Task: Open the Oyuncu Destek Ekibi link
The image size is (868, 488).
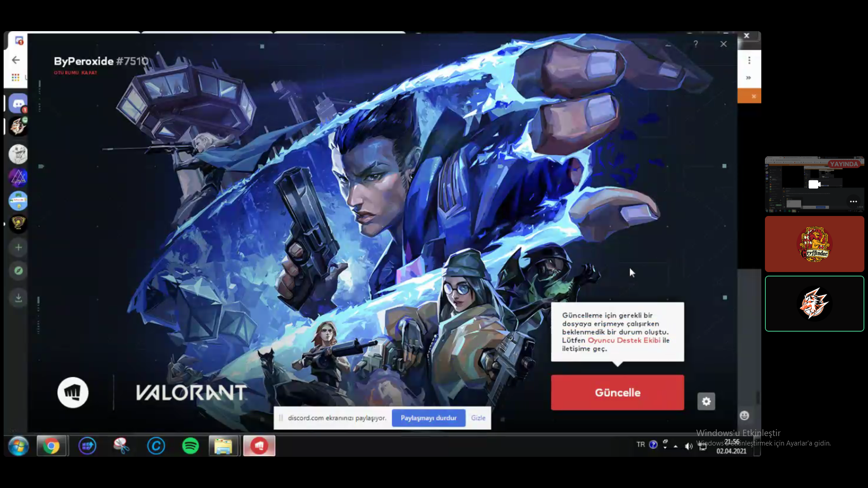Action: point(624,340)
